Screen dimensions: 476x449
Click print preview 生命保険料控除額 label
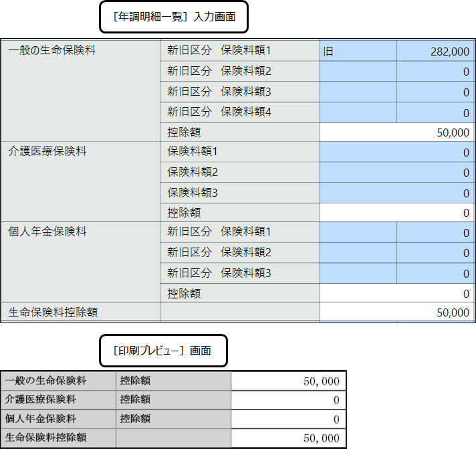coord(46,438)
